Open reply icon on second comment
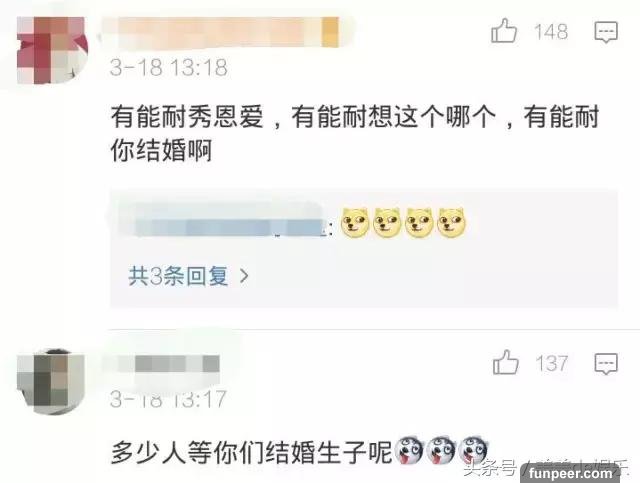The height and width of the screenshot is (483, 640). coord(606,364)
